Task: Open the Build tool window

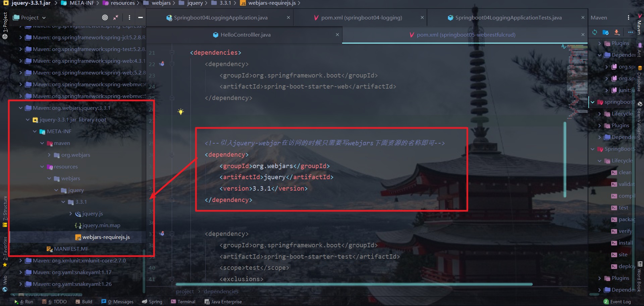Action: pyautogui.click(x=84, y=302)
